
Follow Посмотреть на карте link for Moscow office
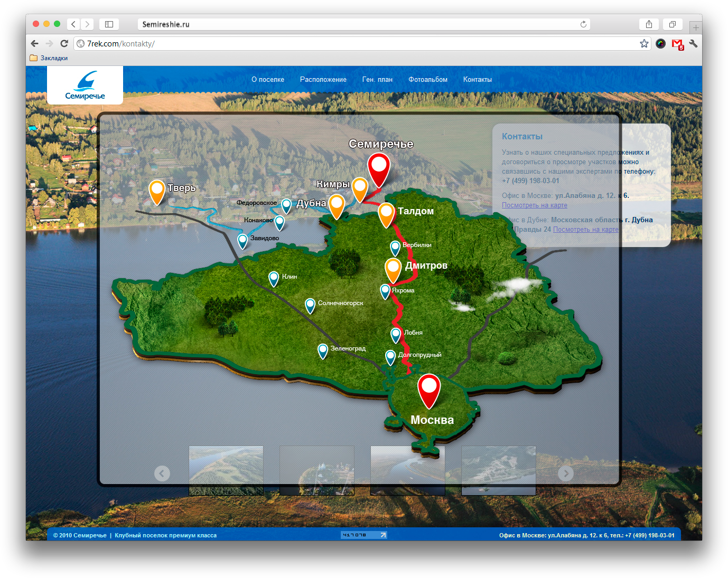tap(535, 205)
